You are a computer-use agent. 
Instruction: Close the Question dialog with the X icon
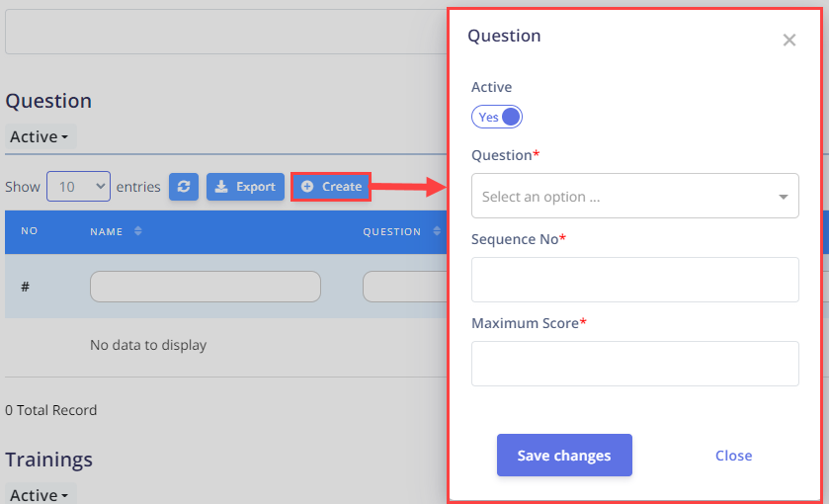pos(788,40)
